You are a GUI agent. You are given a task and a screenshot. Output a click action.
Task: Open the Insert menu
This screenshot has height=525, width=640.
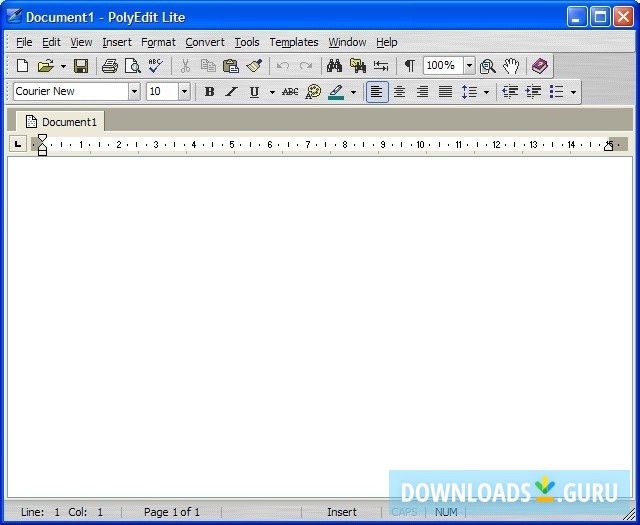[117, 42]
